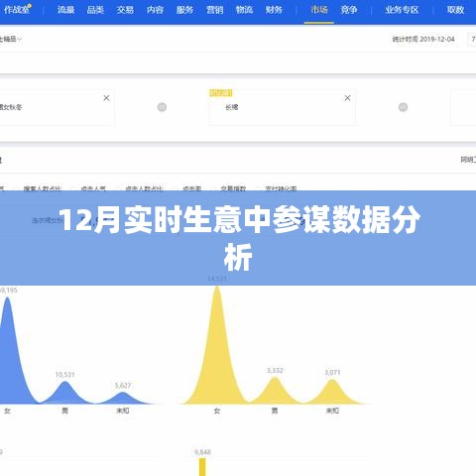Open the 作战室 tab in top navigation

click(x=17, y=10)
